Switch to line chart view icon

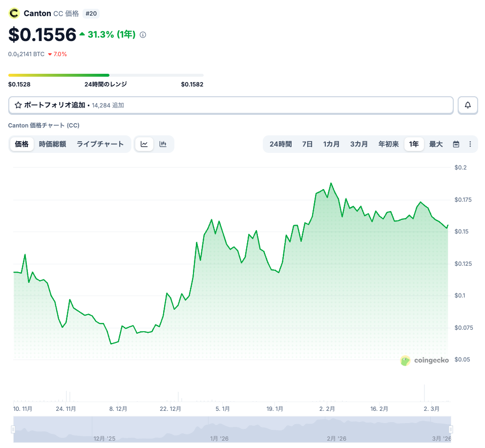click(x=144, y=144)
